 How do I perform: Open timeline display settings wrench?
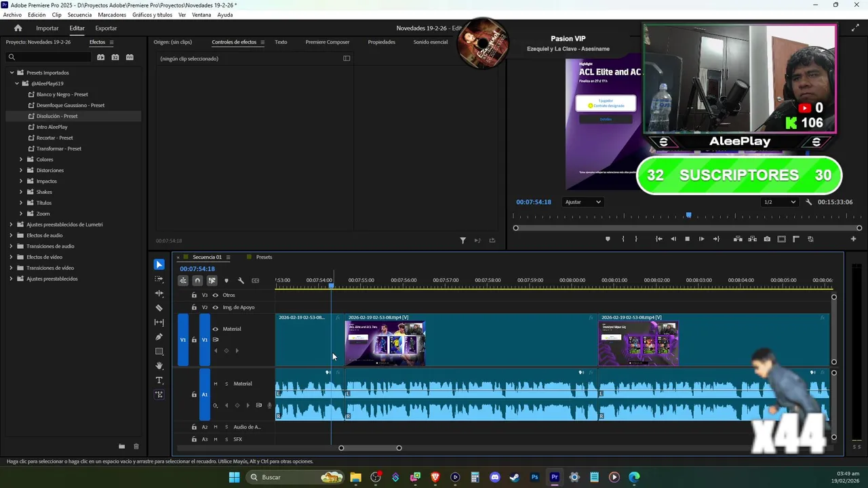pos(241,281)
